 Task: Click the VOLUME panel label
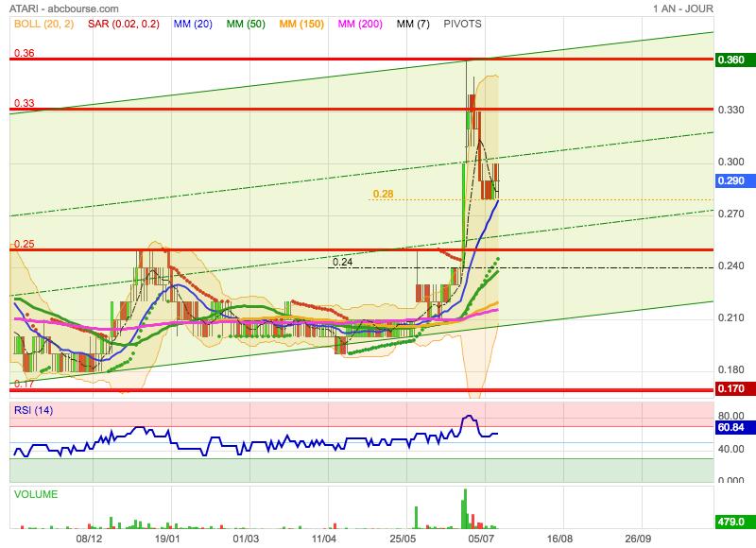click(x=36, y=494)
